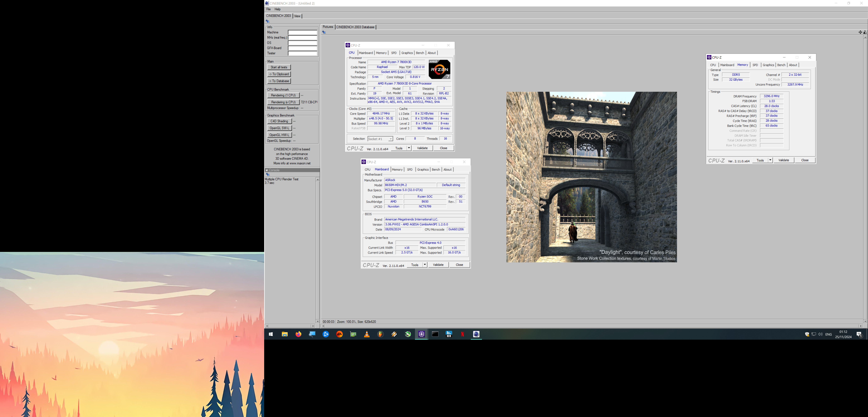Click Validate in CPU-Z CPU window

422,148
